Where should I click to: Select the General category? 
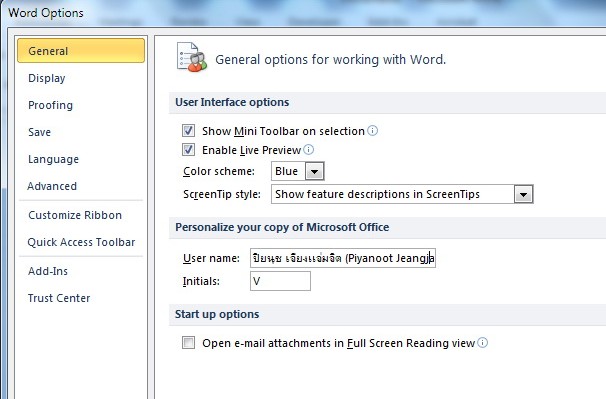coord(81,51)
